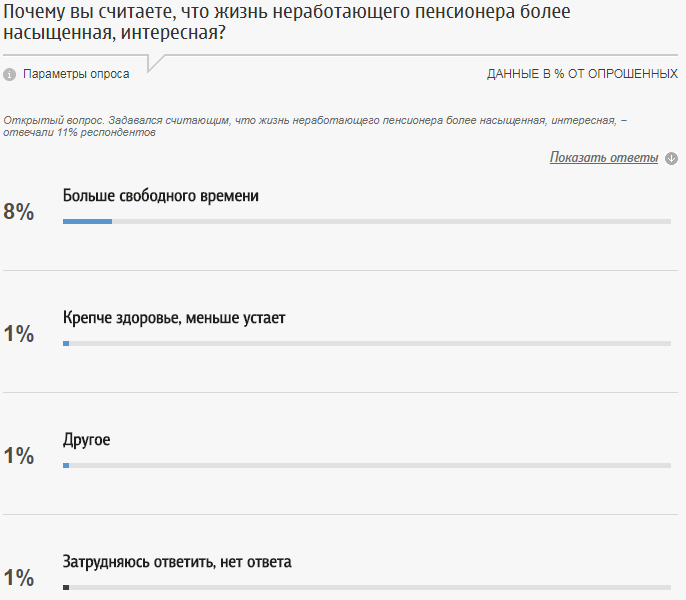Select the Затрудняюсь ответить, нет ответа label

(177, 562)
